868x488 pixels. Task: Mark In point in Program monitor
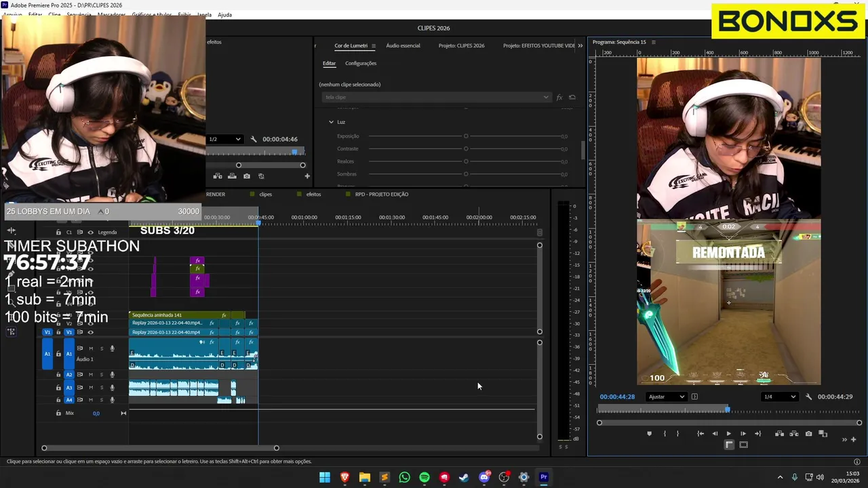[x=665, y=434]
